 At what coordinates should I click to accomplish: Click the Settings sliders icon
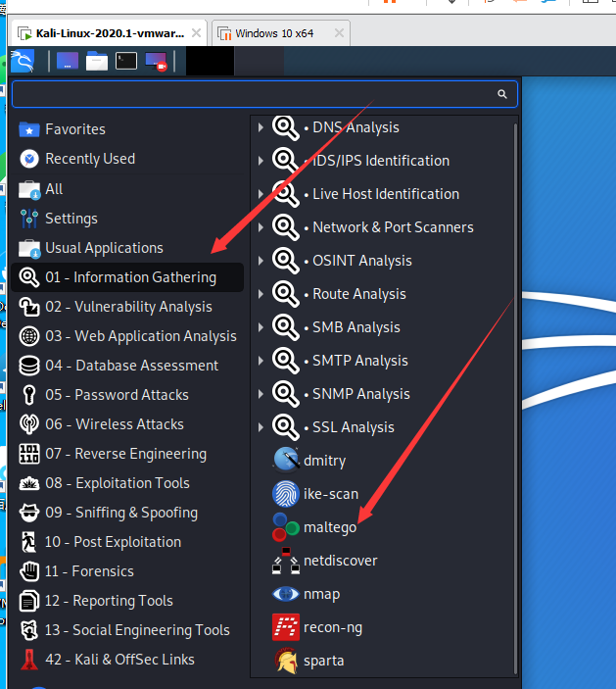[x=29, y=219]
